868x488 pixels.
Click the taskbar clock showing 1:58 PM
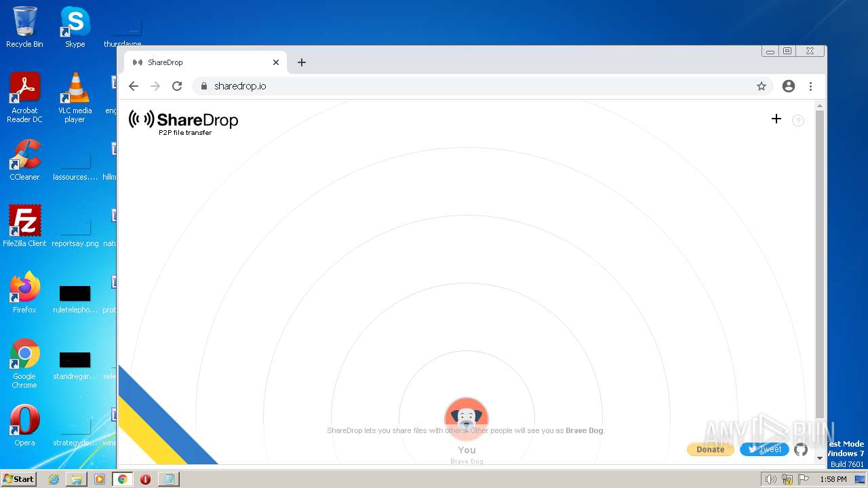pyautogui.click(x=833, y=479)
